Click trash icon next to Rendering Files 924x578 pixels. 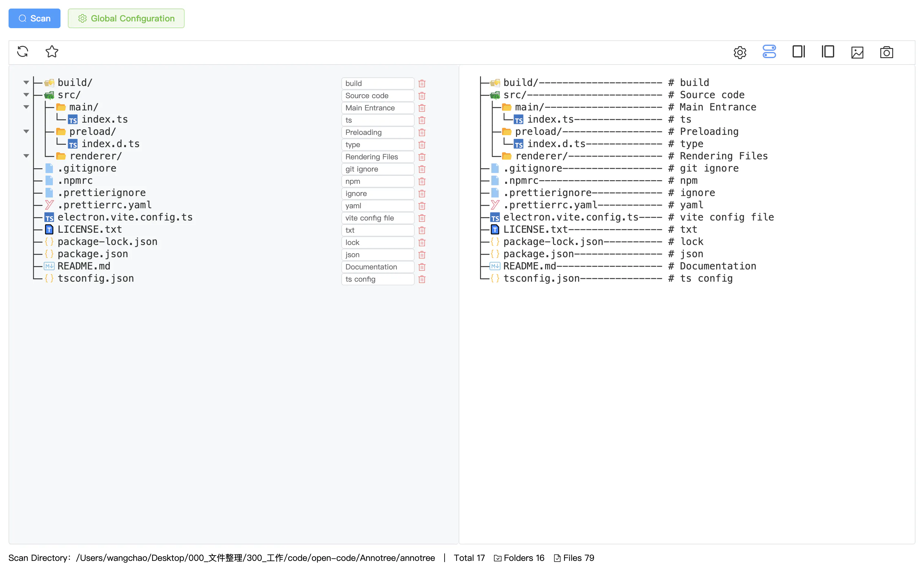[x=422, y=157]
